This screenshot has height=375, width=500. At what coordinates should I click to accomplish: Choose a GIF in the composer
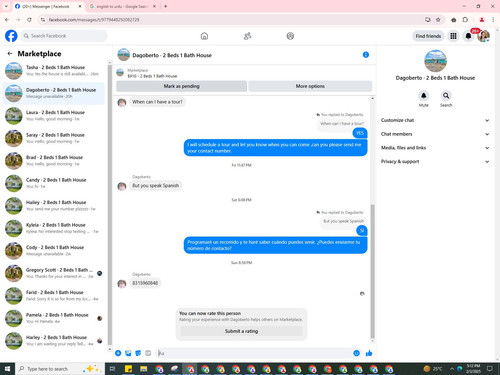(x=148, y=353)
